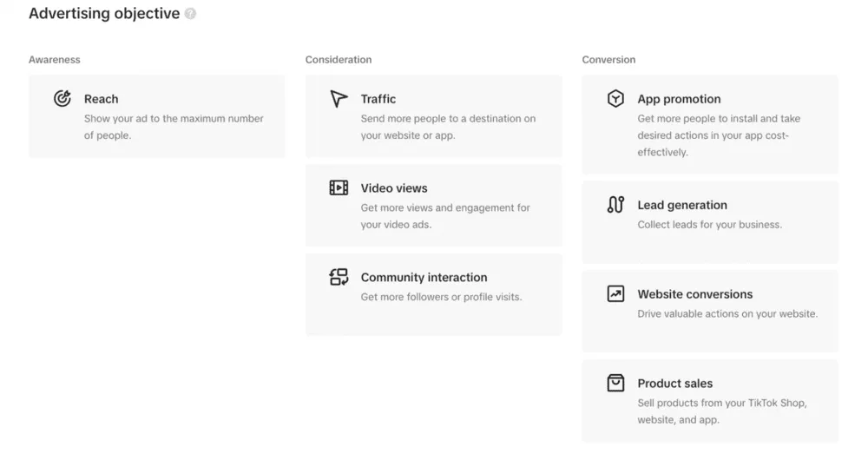868x460 pixels.
Task: Click the Video views film icon
Action: click(339, 188)
